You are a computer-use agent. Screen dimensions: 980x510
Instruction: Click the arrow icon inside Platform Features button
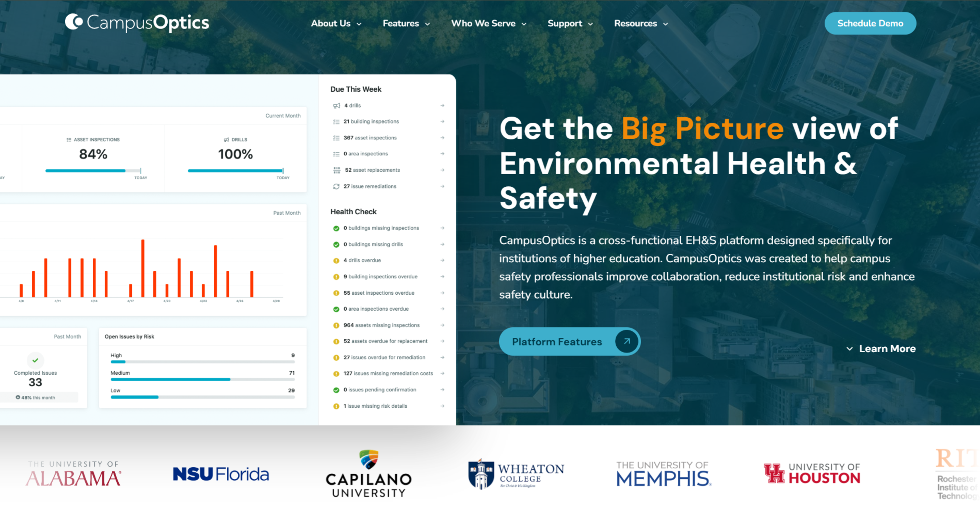[626, 341]
